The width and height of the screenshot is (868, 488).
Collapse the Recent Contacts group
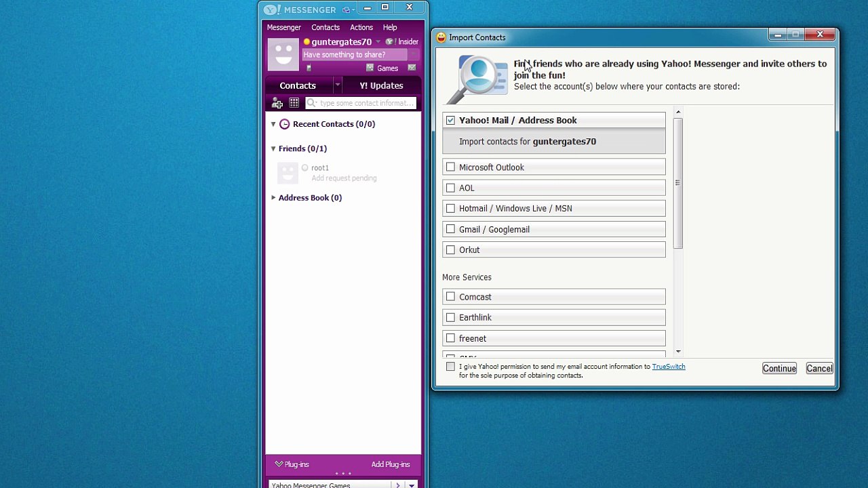[x=273, y=124]
